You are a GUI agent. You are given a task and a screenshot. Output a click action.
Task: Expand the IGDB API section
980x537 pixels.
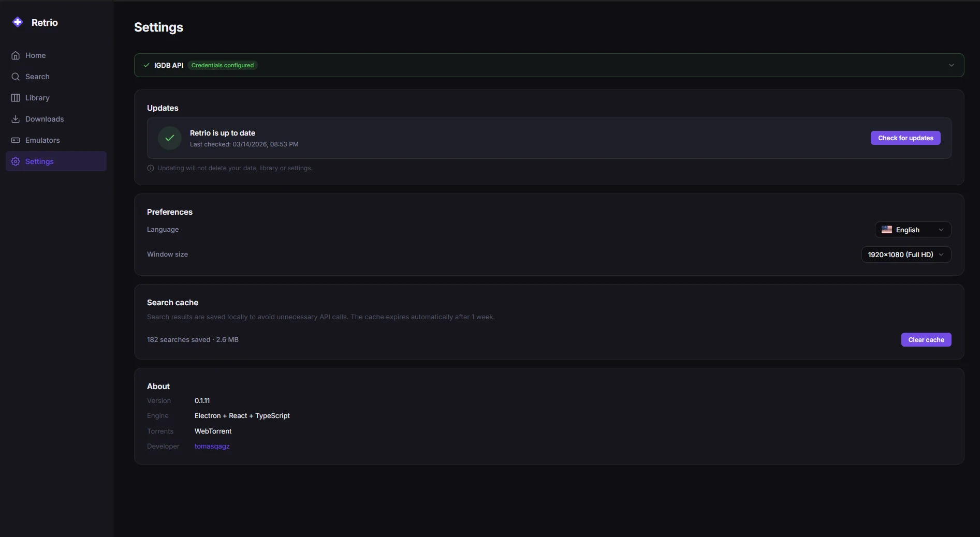pos(951,65)
